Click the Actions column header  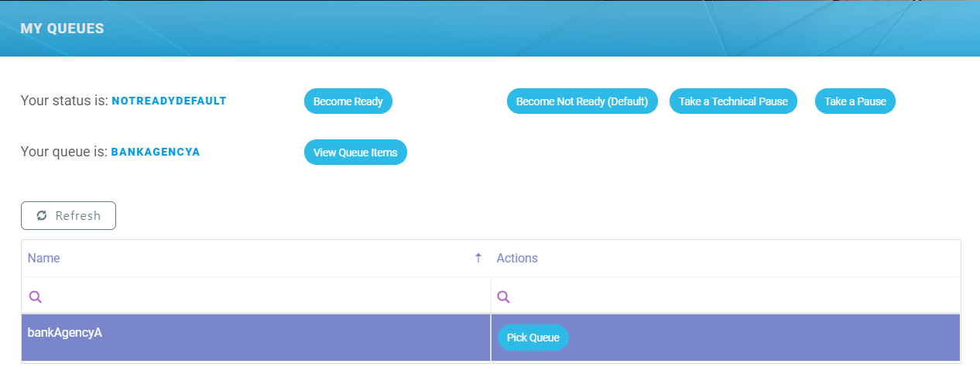pos(517,258)
